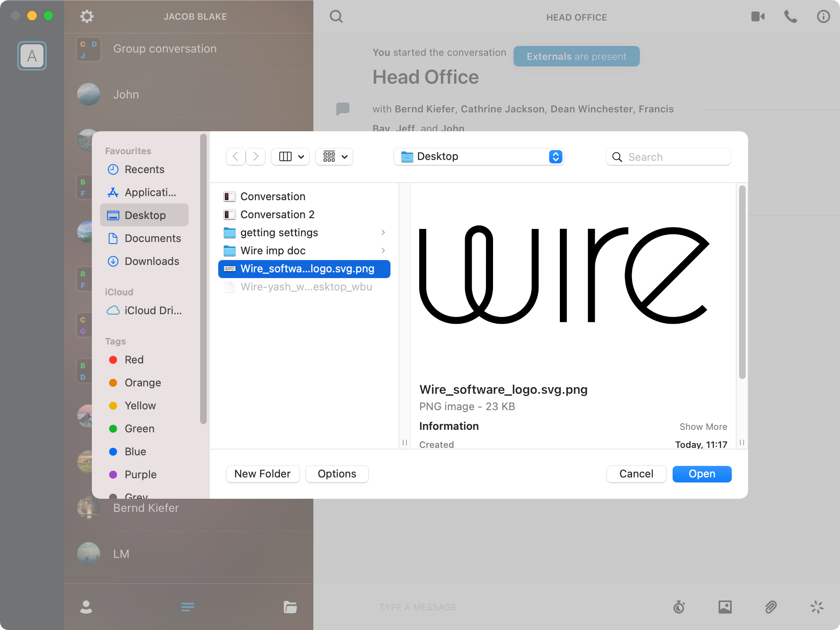
Task: Click the Search field in dialog
Action: [x=668, y=157]
